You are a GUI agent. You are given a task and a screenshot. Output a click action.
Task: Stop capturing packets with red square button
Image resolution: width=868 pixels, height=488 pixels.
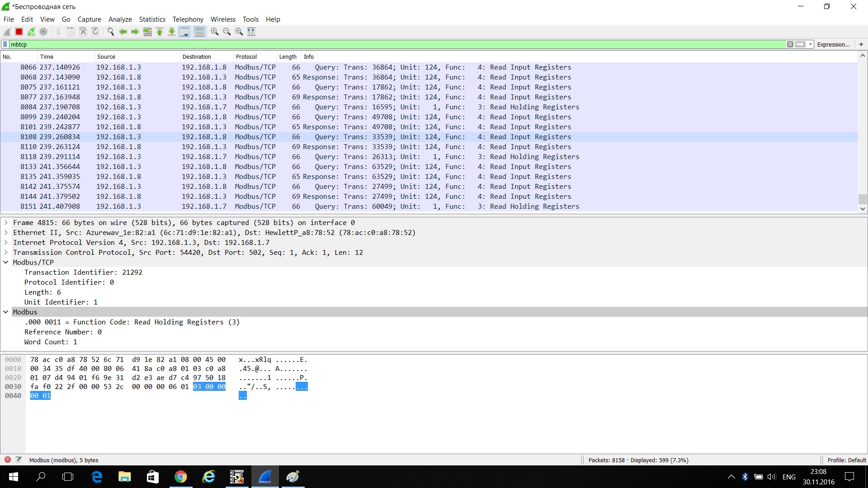(19, 32)
